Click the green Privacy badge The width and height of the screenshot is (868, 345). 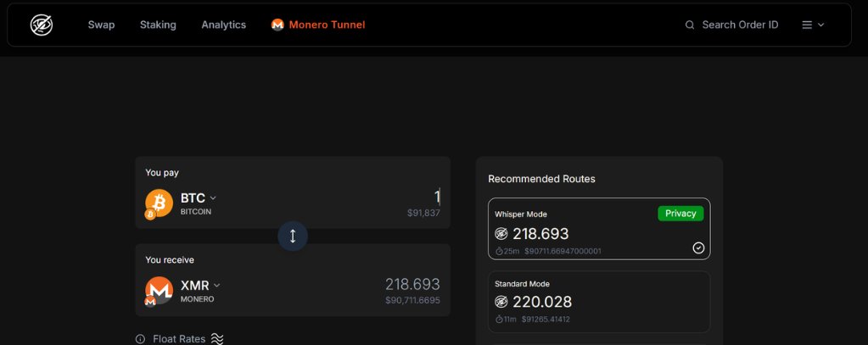pyautogui.click(x=680, y=214)
